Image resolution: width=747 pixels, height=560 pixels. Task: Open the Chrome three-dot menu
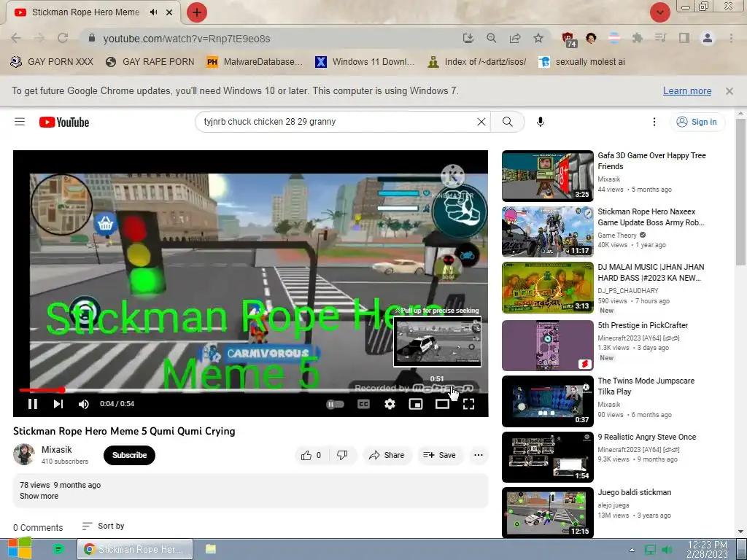click(731, 38)
